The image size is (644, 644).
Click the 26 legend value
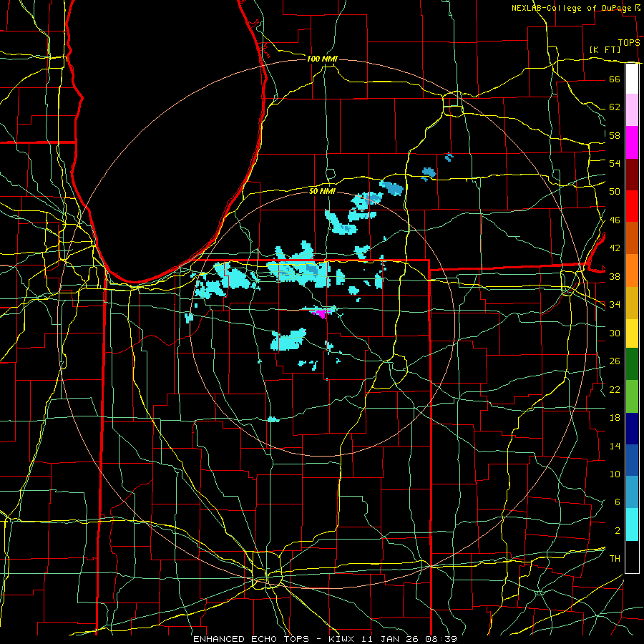click(x=615, y=361)
